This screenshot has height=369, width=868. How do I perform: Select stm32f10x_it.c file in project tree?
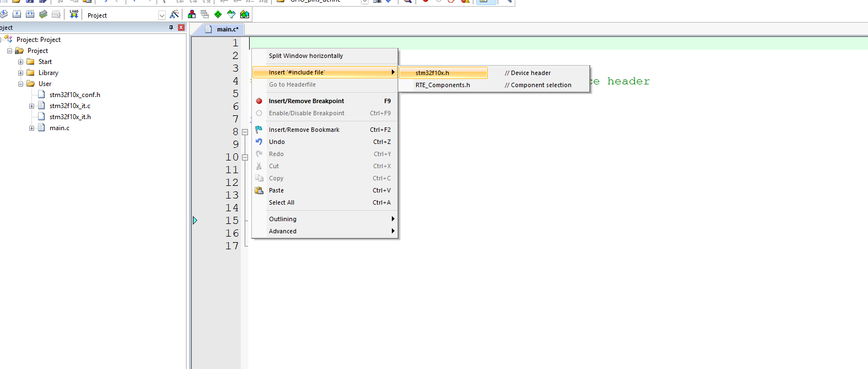pyautogui.click(x=69, y=106)
